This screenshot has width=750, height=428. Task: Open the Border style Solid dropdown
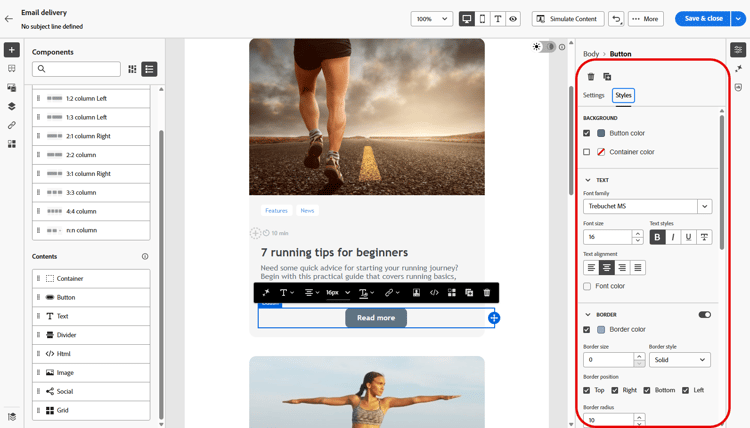pos(680,360)
